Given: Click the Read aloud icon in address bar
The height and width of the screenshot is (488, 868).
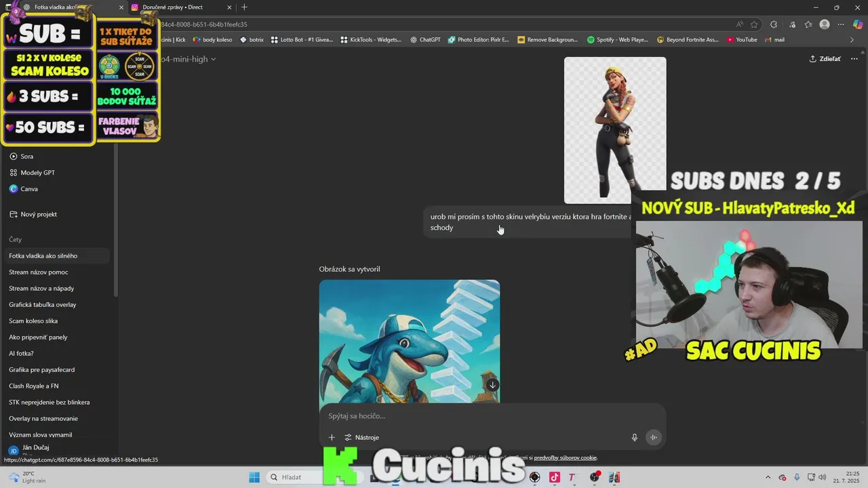Looking at the screenshot, I should pos(739,24).
